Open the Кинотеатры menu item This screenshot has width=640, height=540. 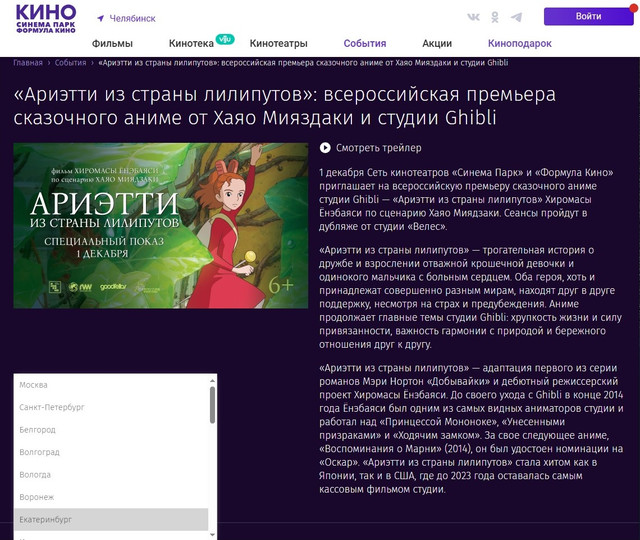[278, 43]
